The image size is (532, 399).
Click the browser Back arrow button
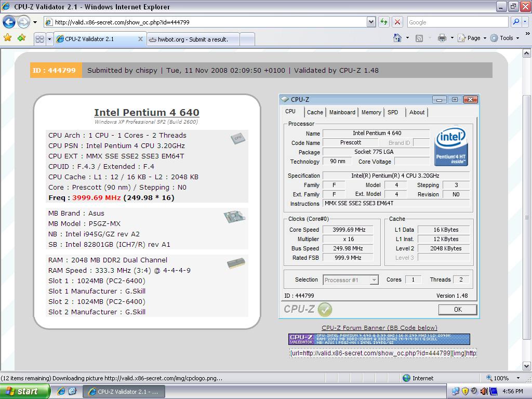pyautogui.click(x=9, y=22)
